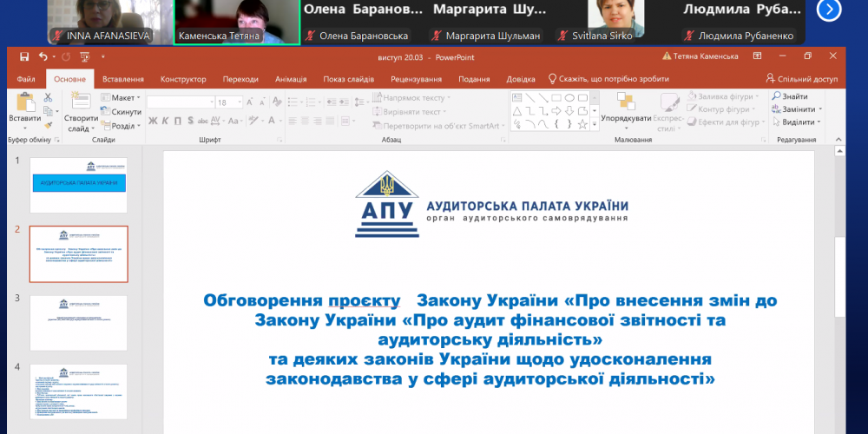The height and width of the screenshot is (434, 868).
Task: Click the Упорядкувати arrange icon
Action: click(626, 104)
